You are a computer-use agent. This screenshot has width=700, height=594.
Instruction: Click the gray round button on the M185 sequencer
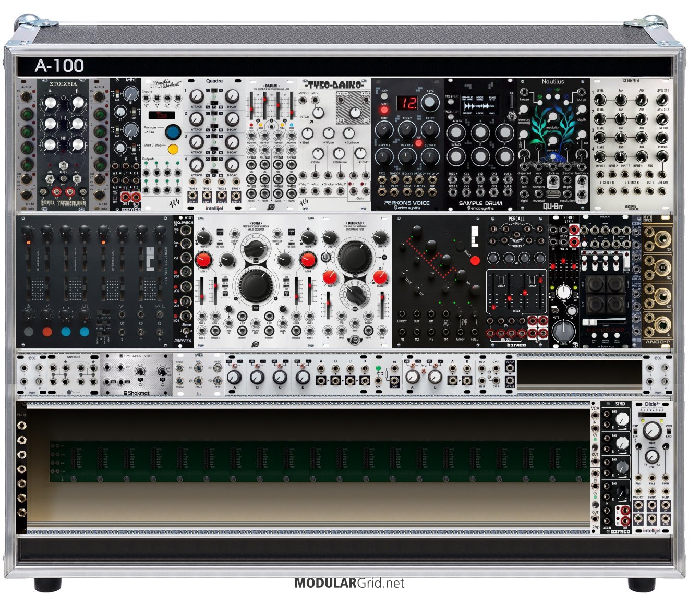coord(28,332)
